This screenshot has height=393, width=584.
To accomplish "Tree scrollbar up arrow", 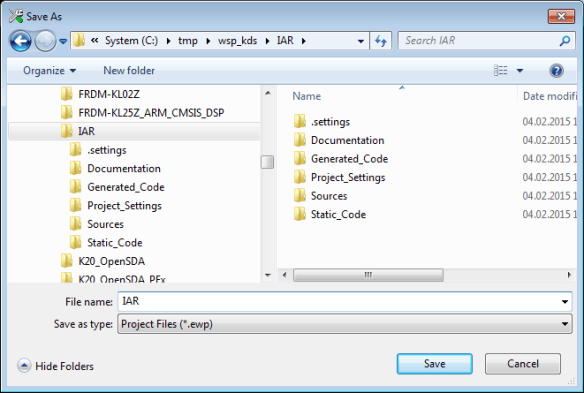I will [x=267, y=93].
